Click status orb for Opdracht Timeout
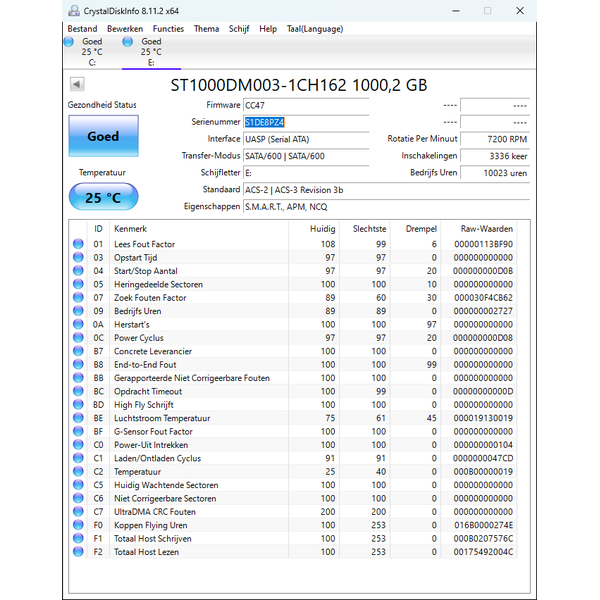 [78, 391]
